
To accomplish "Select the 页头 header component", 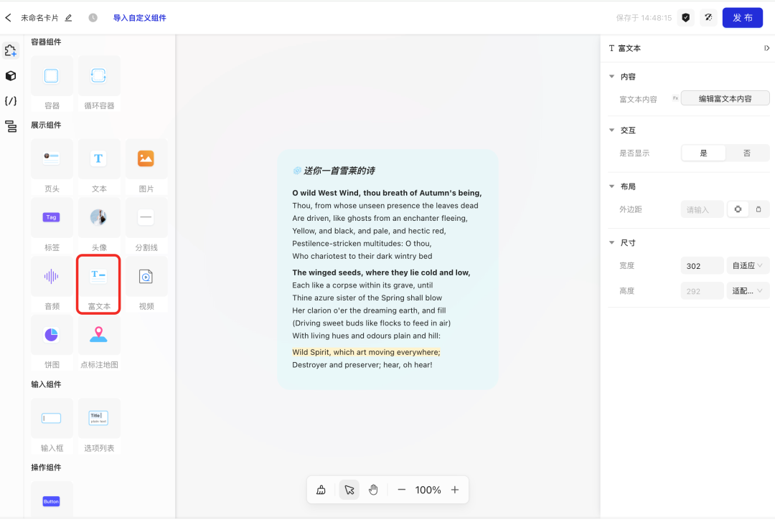I will click(52, 167).
